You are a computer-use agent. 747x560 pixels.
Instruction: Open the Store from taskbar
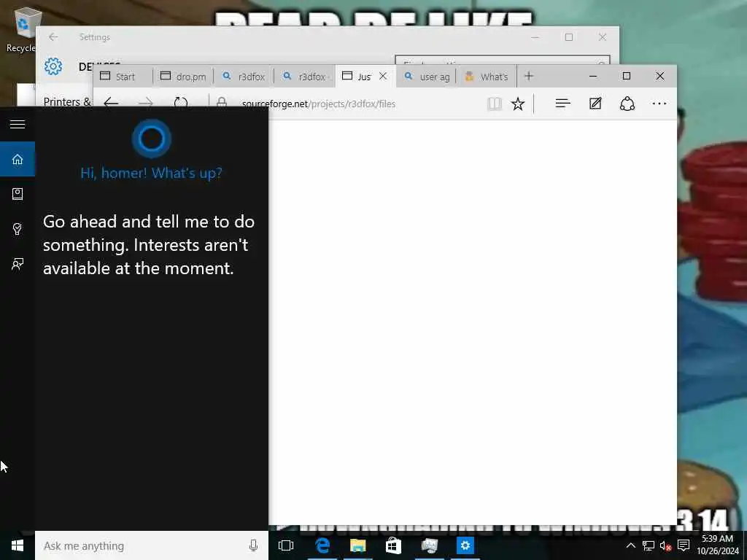(x=393, y=545)
